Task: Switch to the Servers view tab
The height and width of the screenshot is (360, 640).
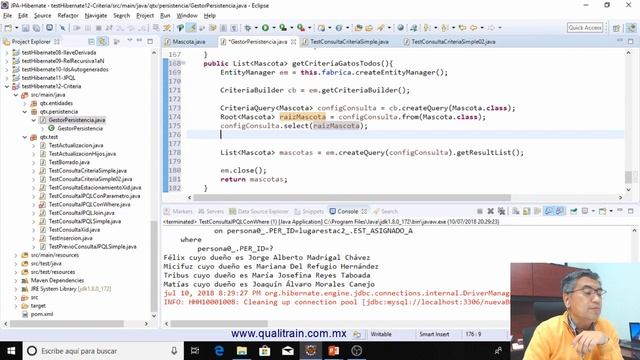Action: point(211,211)
